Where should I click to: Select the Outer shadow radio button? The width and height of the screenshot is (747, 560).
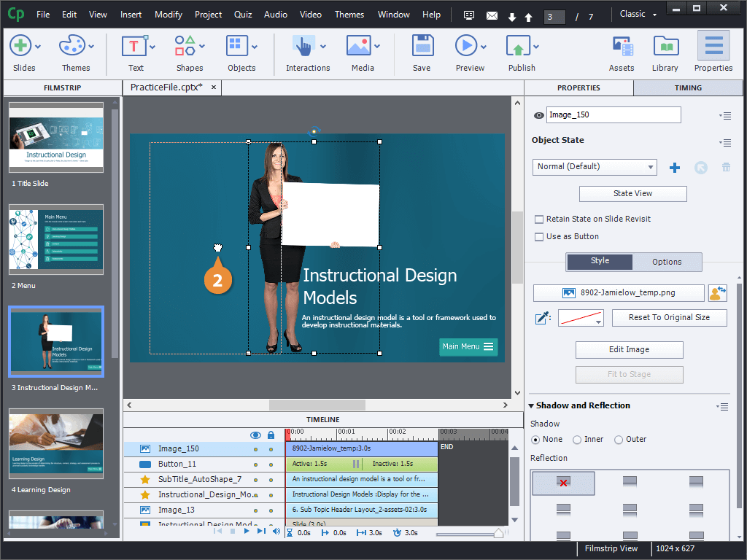(x=619, y=440)
